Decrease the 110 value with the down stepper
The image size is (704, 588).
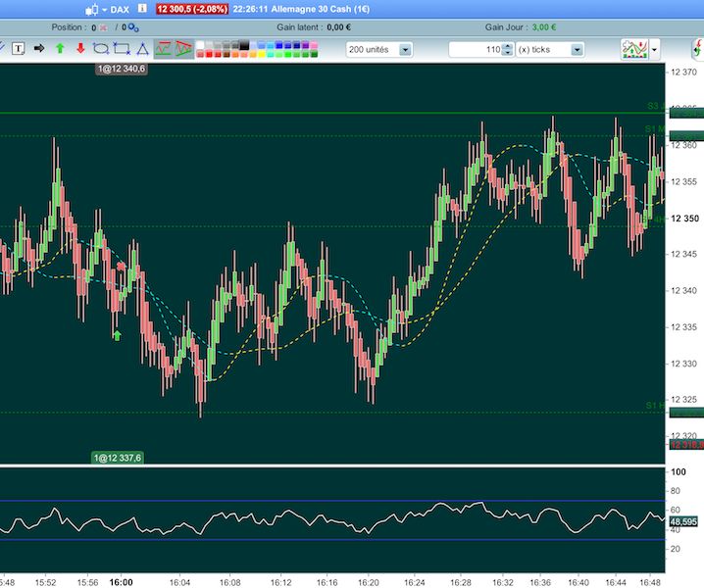pyautogui.click(x=507, y=53)
